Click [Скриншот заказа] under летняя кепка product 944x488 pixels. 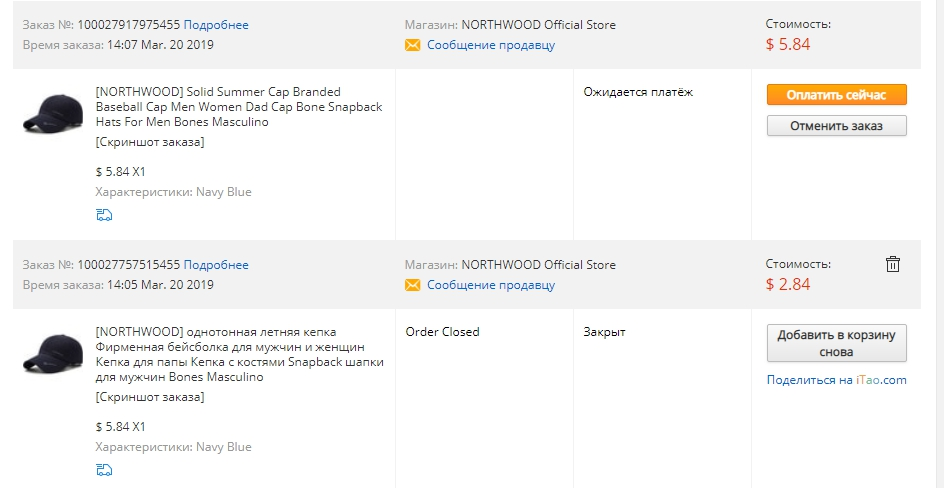pos(150,398)
